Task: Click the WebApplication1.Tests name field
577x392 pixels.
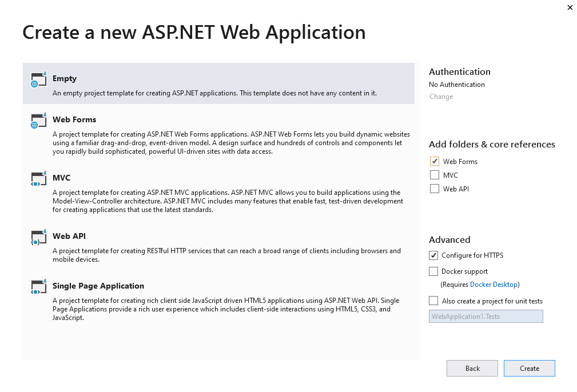Action: (486, 316)
